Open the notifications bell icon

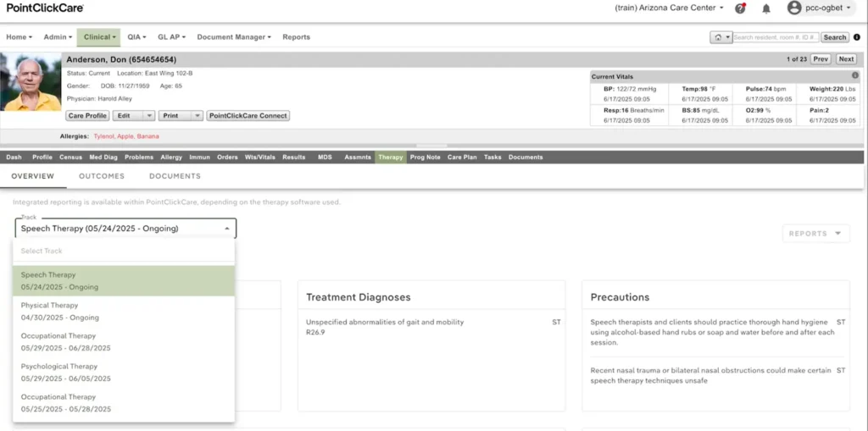click(x=766, y=8)
